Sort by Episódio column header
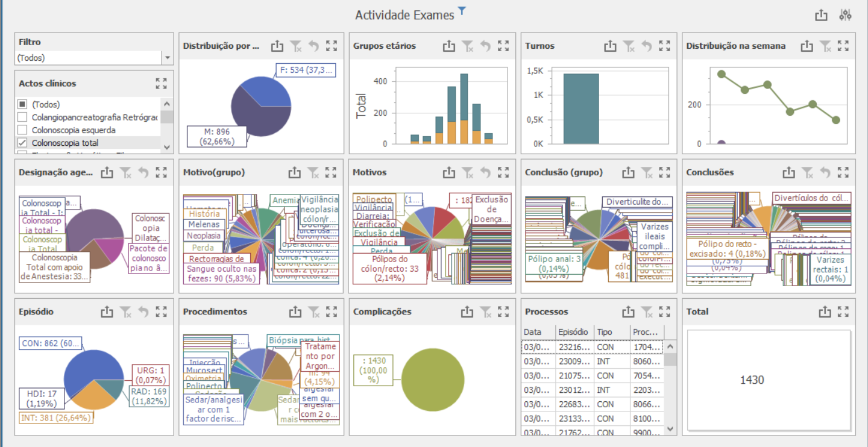The height and width of the screenshot is (447, 868). (x=574, y=332)
